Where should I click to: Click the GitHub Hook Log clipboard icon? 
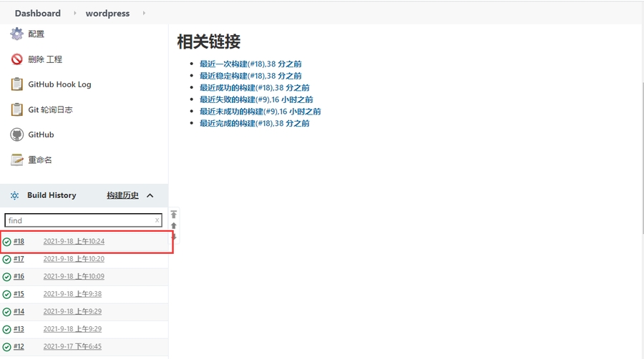coord(16,84)
